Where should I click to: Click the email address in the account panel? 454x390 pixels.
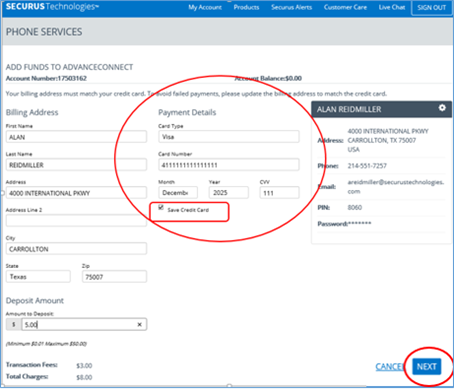tap(396, 187)
